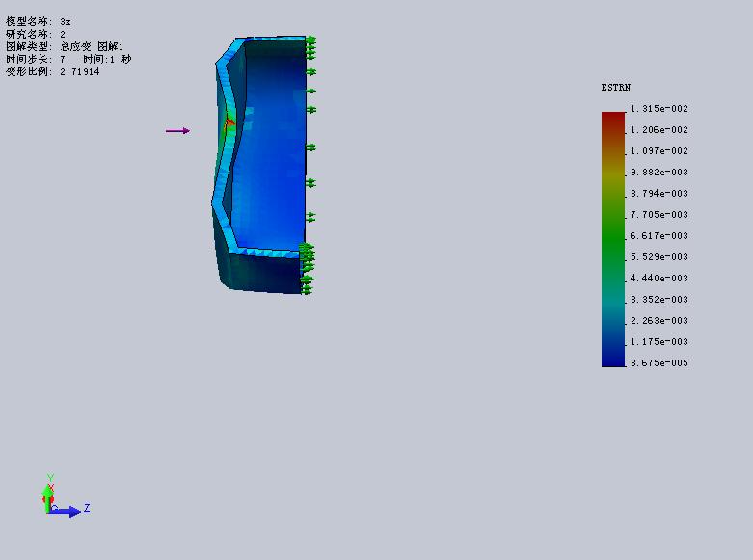Viewport: 753px width, 560px height.
Task: Click the green Y axis of the triad
Action: [47, 497]
